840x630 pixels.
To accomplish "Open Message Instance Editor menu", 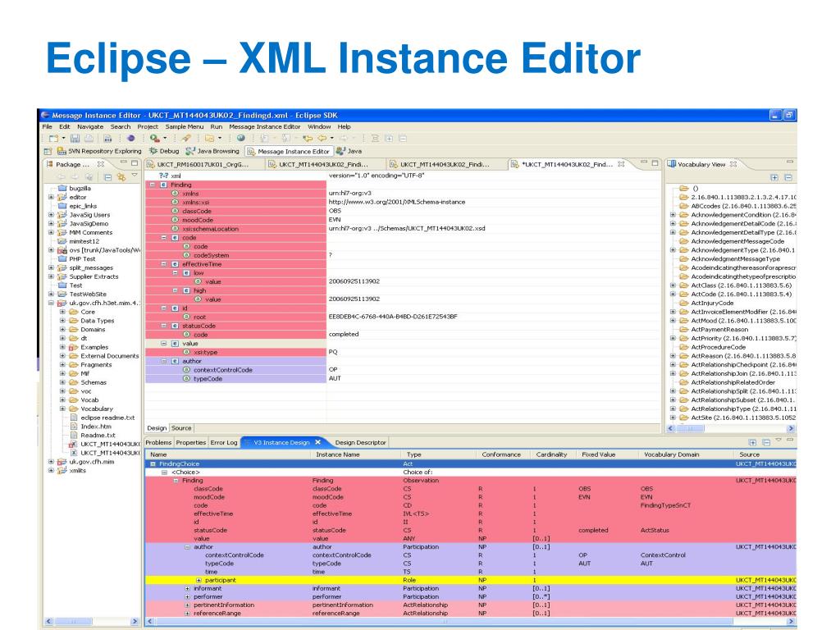I will pyautogui.click(x=265, y=127).
